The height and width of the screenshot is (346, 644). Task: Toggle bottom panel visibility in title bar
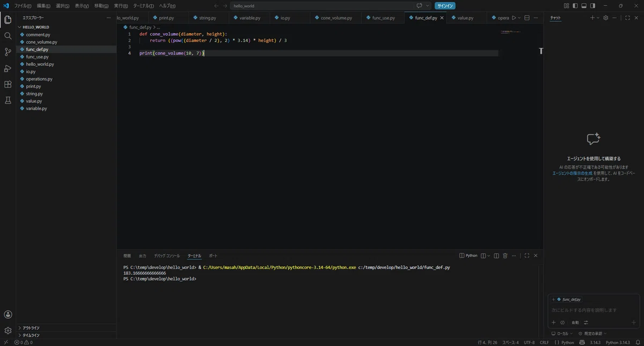[x=584, y=5]
